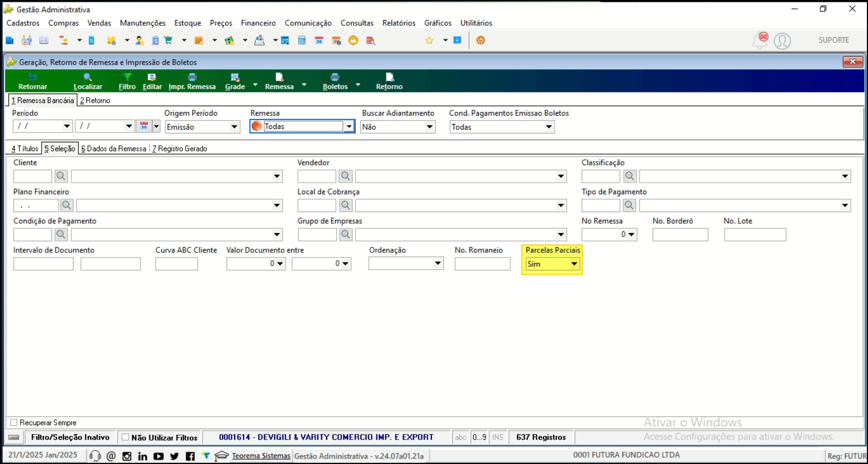Click the Remessa document icon
The width and height of the screenshot is (868, 464).
point(279,77)
